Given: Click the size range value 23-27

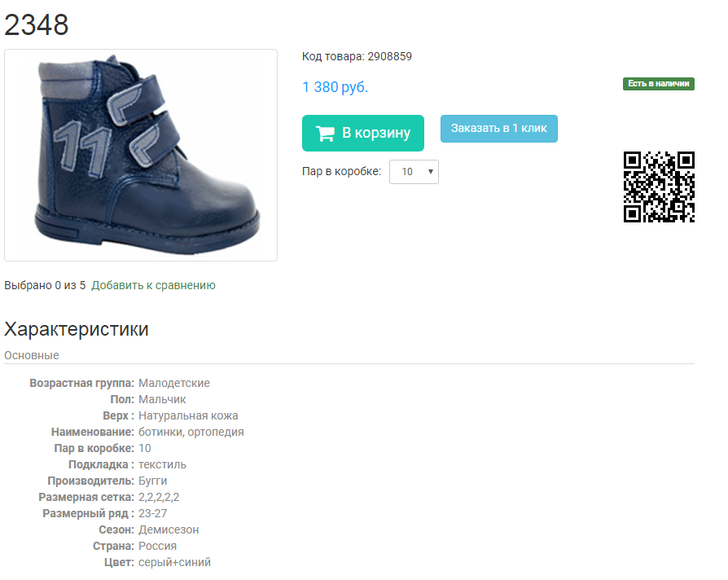Looking at the screenshot, I should [x=153, y=513].
